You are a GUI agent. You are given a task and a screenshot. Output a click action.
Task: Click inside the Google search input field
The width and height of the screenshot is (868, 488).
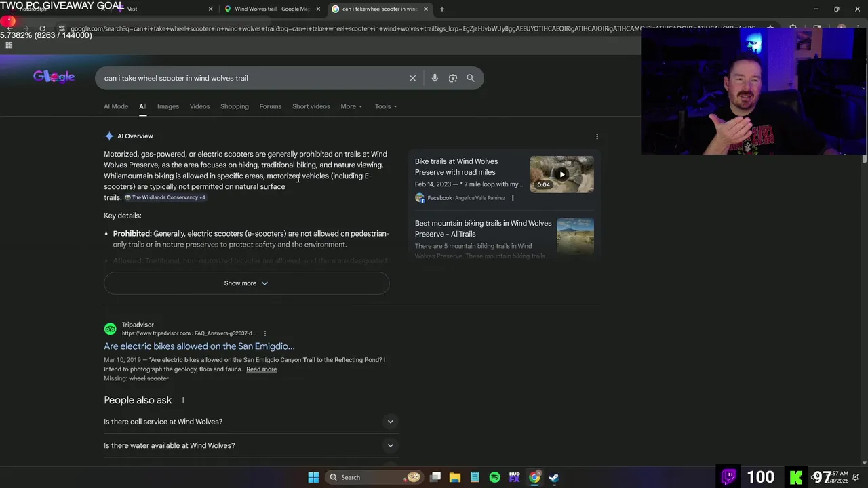(x=251, y=78)
